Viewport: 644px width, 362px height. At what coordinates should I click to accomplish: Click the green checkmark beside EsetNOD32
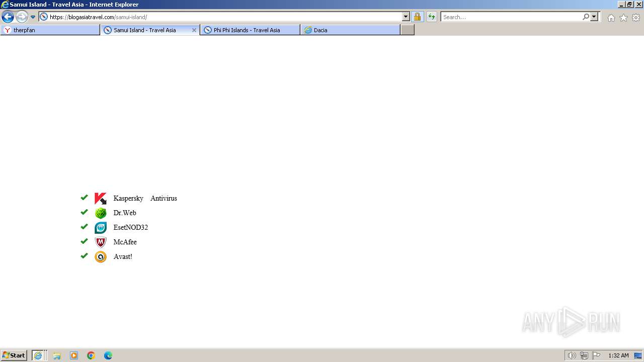pos(84,226)
